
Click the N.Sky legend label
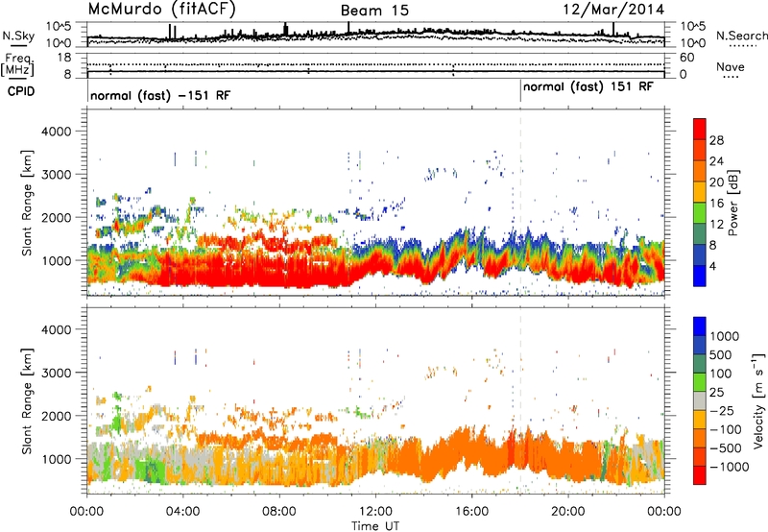click(x=18, y=36)
